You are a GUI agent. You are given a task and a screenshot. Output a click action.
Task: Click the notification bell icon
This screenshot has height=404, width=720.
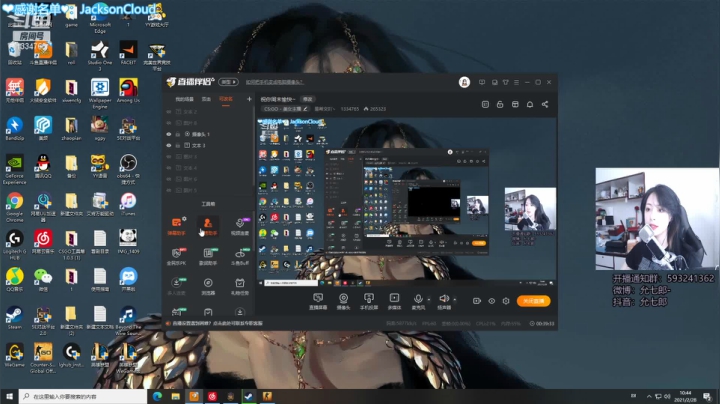(x=530, y=105)
